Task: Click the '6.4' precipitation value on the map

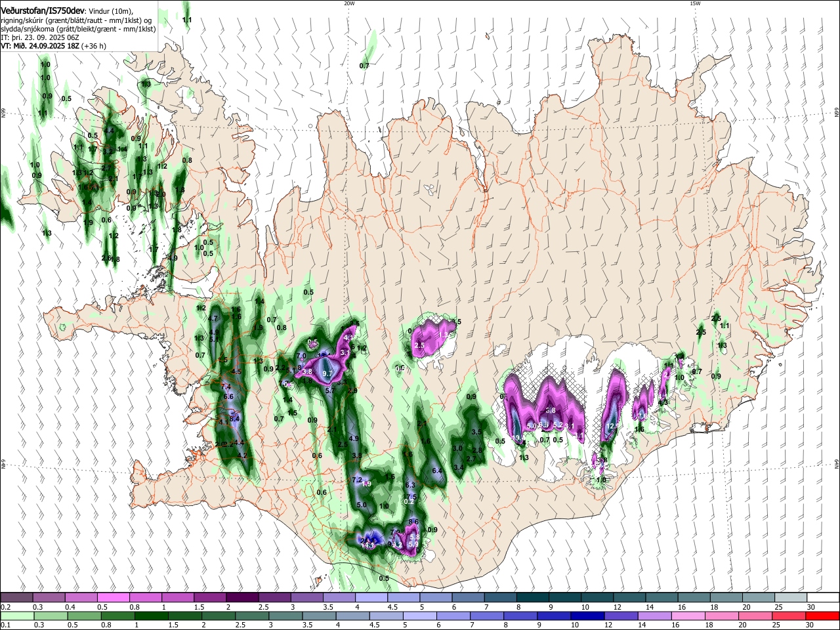Action: [438, 471]
